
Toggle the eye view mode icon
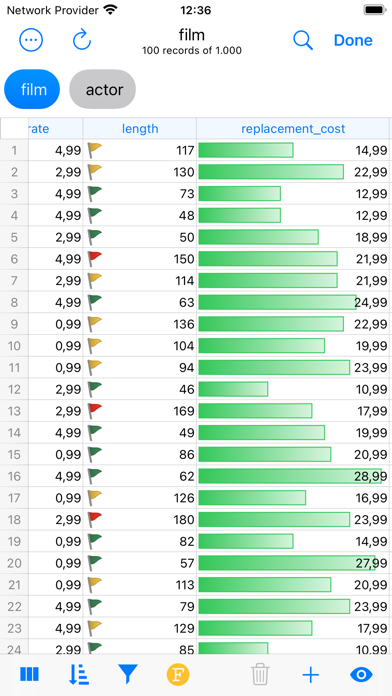pos(361,675)
